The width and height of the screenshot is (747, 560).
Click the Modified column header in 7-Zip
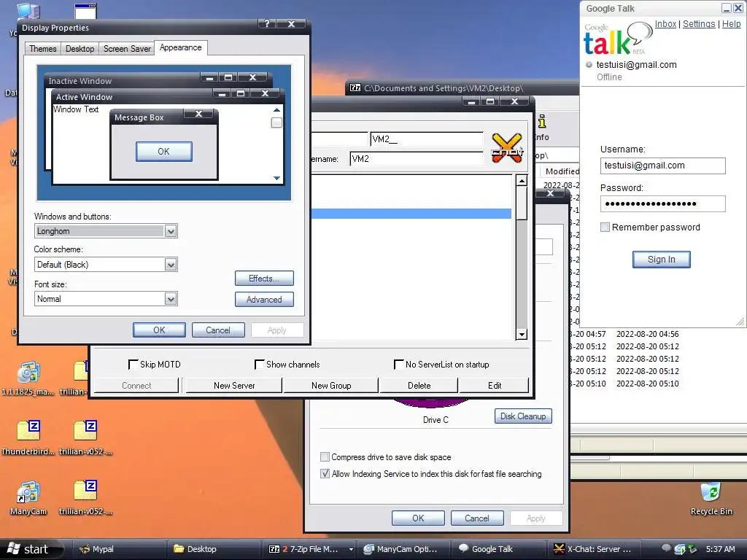click(561, 171)
